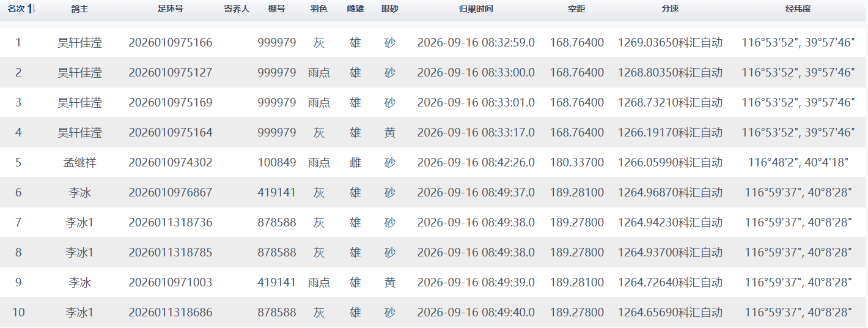
Task: Select the 归巢时间 column header
Action: point(476,9)
